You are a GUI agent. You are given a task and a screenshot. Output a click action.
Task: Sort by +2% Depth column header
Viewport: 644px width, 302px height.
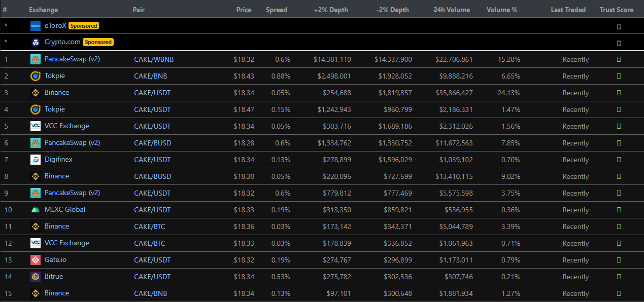[x=331, y=10]
